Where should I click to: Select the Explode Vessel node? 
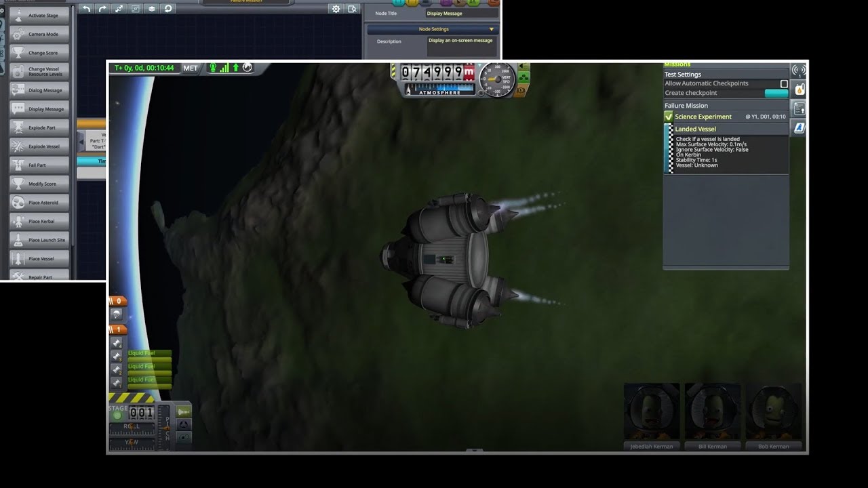[39, 146]
